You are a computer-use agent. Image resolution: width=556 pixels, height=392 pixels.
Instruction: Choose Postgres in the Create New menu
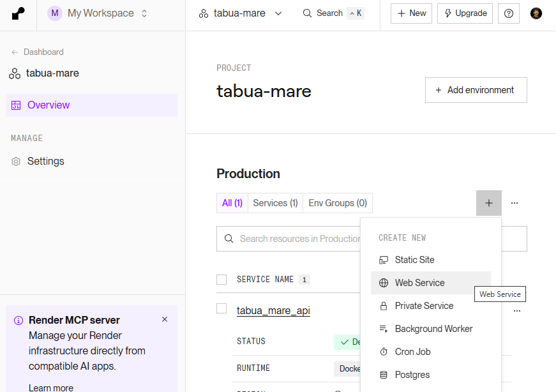(412, 375)
